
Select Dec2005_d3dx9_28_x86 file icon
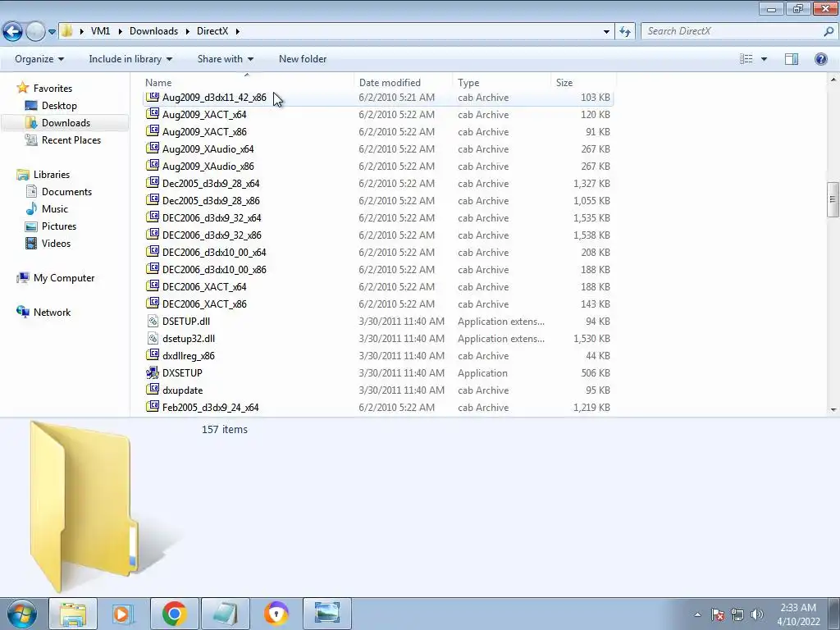click(153, 200)
